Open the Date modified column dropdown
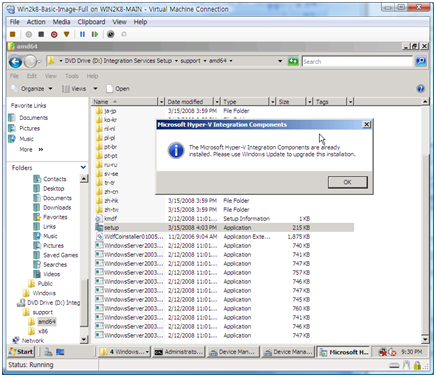 pos(217,101)
